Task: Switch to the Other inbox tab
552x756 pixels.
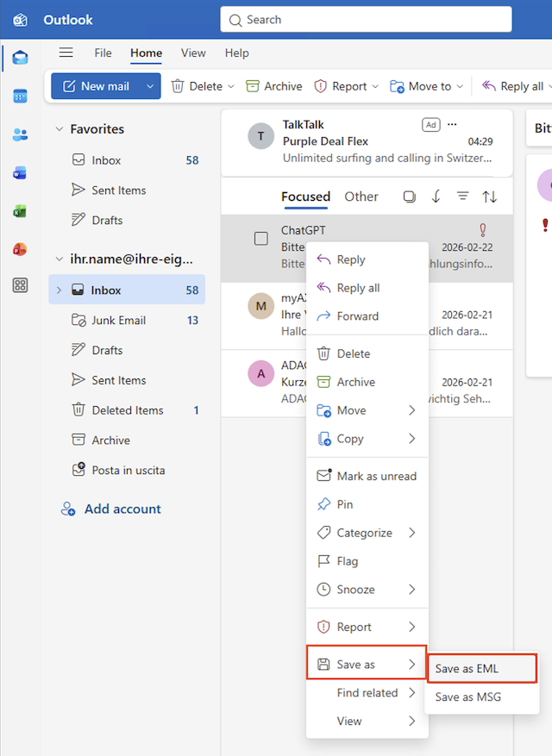Action: (x=361, y=197)
